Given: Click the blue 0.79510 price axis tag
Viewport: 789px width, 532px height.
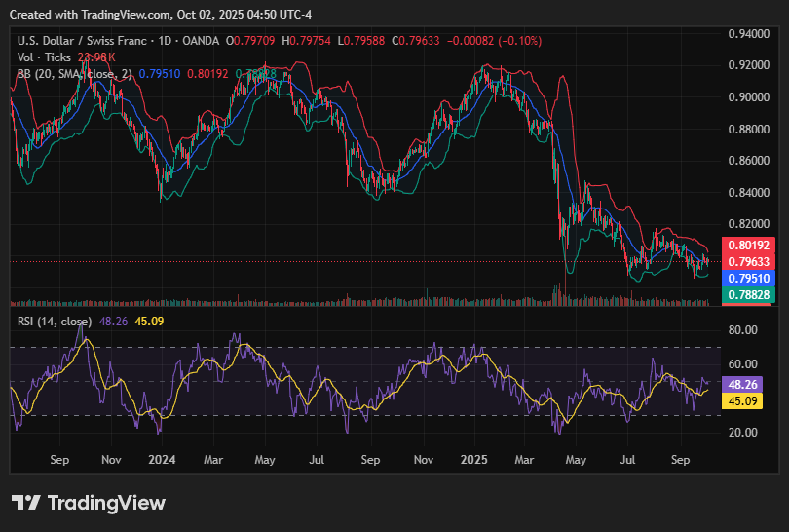Looking at the screenshot, I should click(745, 278).
